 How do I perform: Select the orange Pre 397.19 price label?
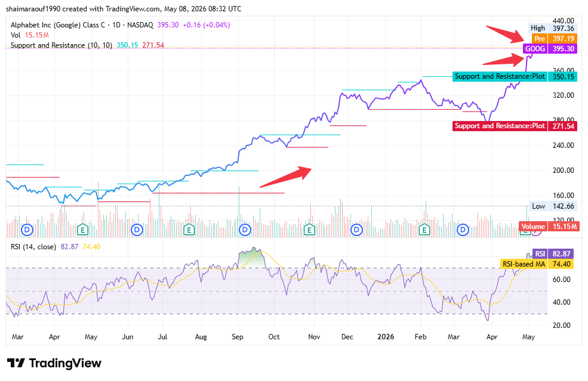554,39
